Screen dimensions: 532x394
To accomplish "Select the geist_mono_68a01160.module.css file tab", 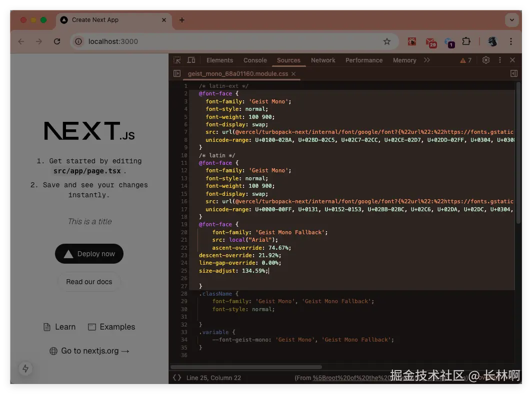I will 238,73.
